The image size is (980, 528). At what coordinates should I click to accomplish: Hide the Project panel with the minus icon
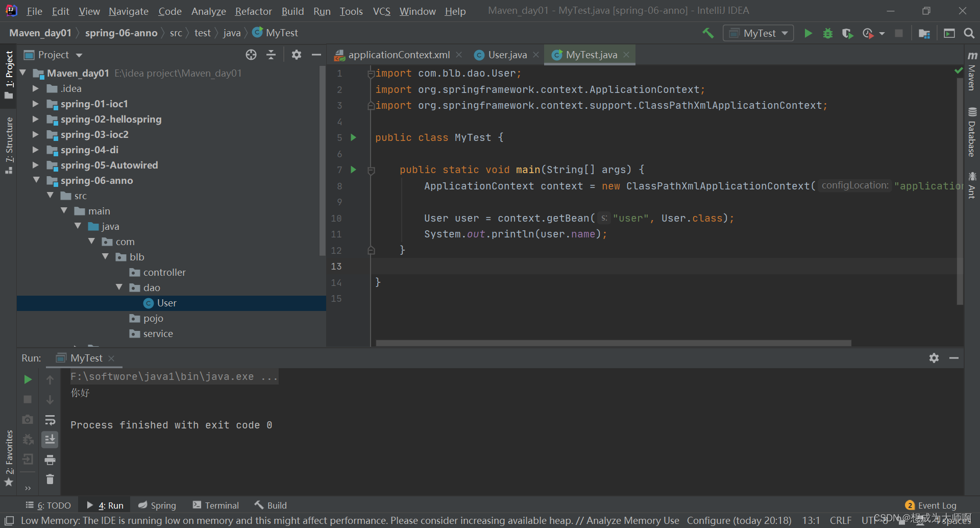pyautogui.click(x=316, y=55)
